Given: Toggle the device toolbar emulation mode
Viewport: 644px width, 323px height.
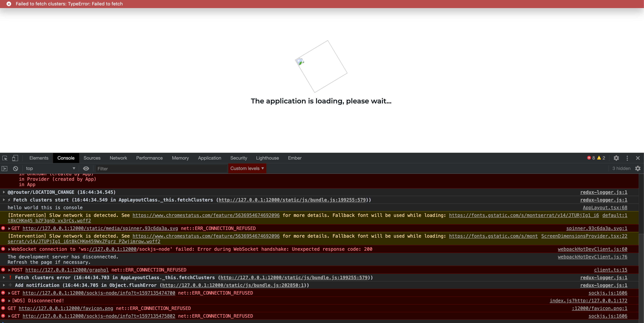Looking at the screenshot, I should pyautogui.click(x=15, y=158).
